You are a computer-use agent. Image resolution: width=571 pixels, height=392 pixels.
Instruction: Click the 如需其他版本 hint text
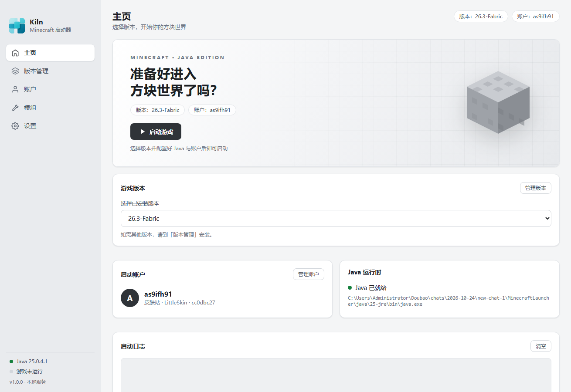168,235
